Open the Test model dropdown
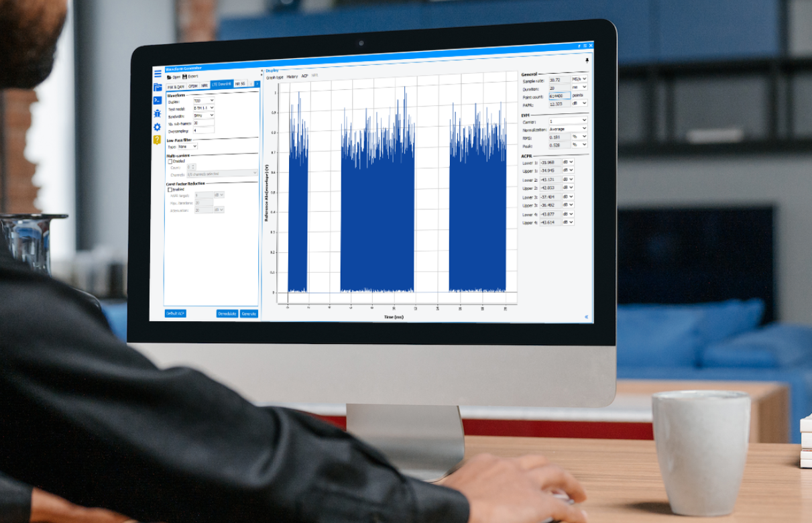 tap(204, 108)
